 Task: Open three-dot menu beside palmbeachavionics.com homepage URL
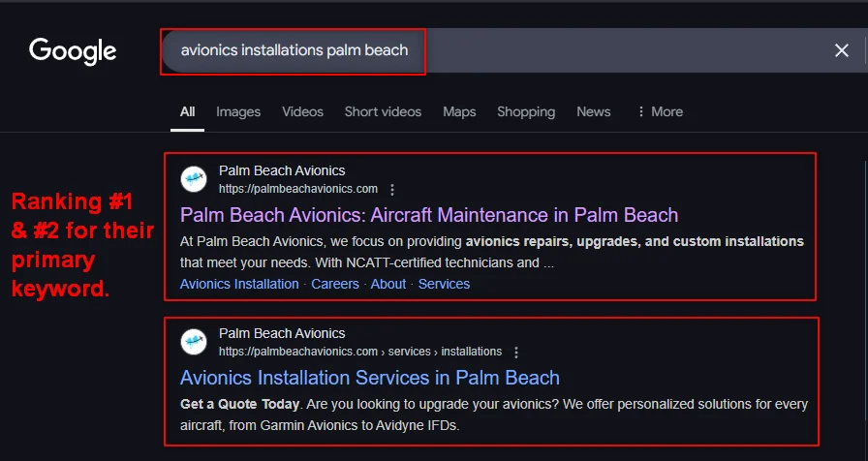(392, 190)
